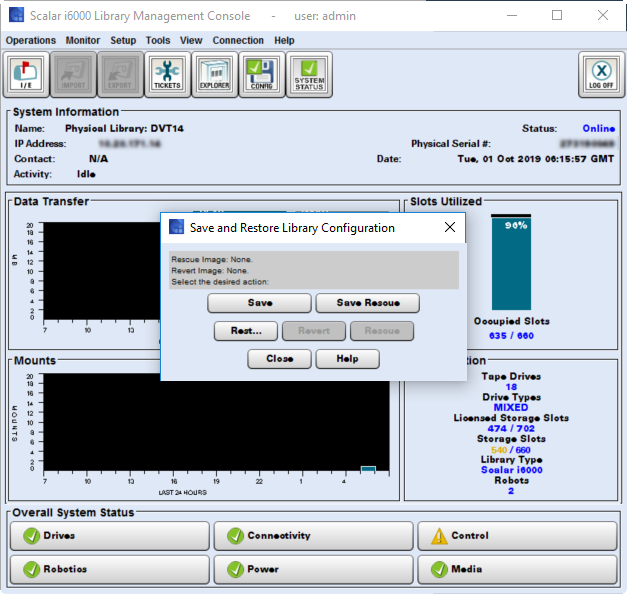Click the MIXED drive types value
Image resolution: width=627 pixels, height=594 pixels.
pyautogui.click(x=511, y=407)
